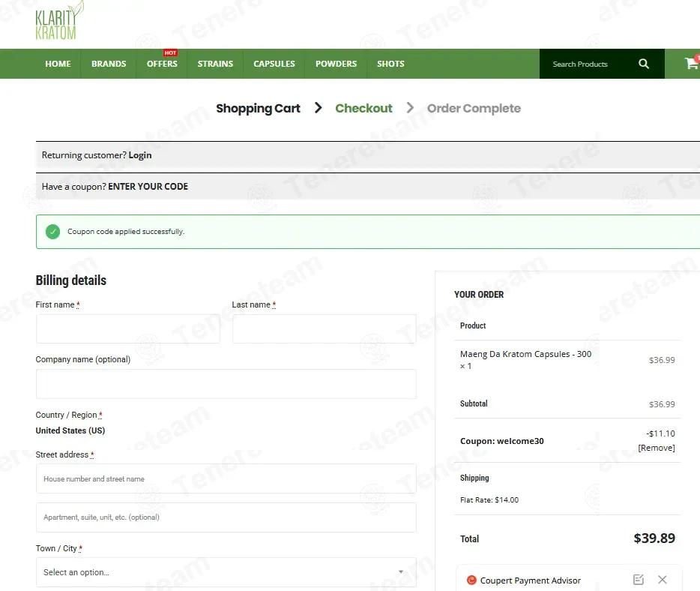Focus the Apartment, suite, unit field
The width and height of the screenshot is (700, 591).
click(x=226, y=517)
